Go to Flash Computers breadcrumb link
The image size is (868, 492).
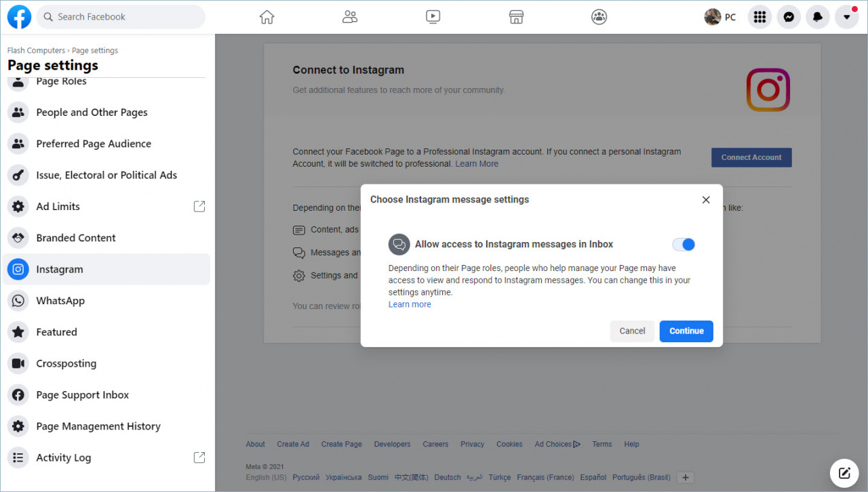(x=36, y=51)
